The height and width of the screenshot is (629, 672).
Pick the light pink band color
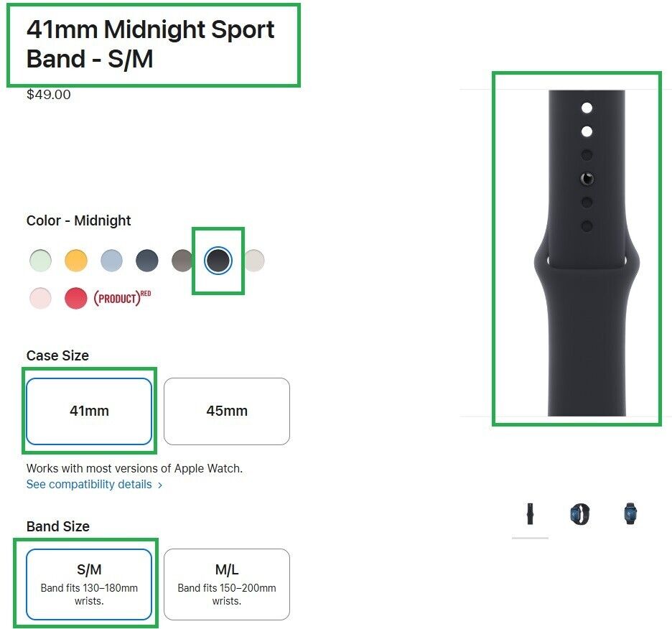click(x=40, y=297)
